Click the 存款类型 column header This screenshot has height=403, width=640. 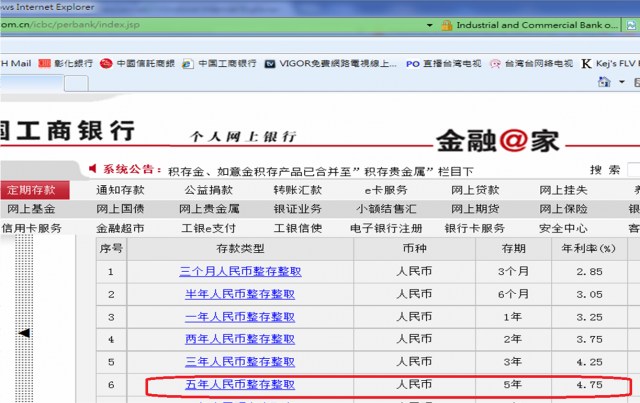coord(240,248)
